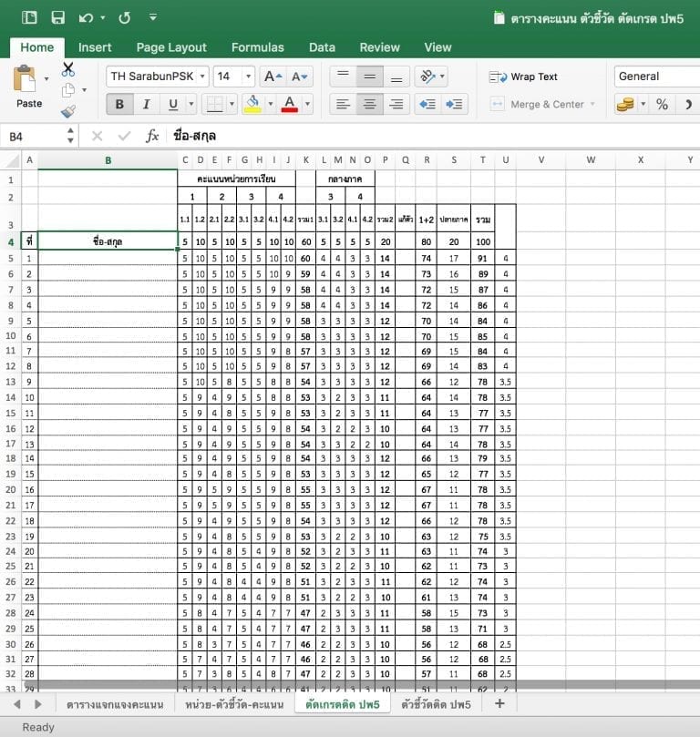Open the fill color dropdown arrow
This screenshot has width=700, height=737.
coord(271,104)
